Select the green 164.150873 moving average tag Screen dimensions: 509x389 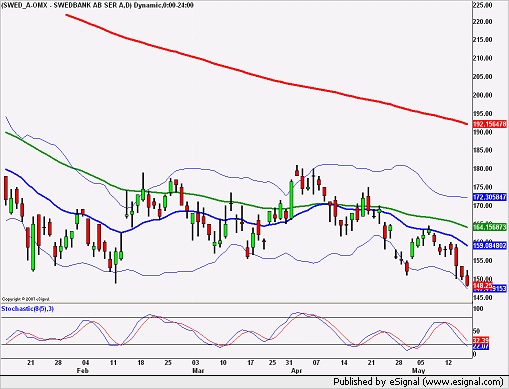[x=490, y=227]
